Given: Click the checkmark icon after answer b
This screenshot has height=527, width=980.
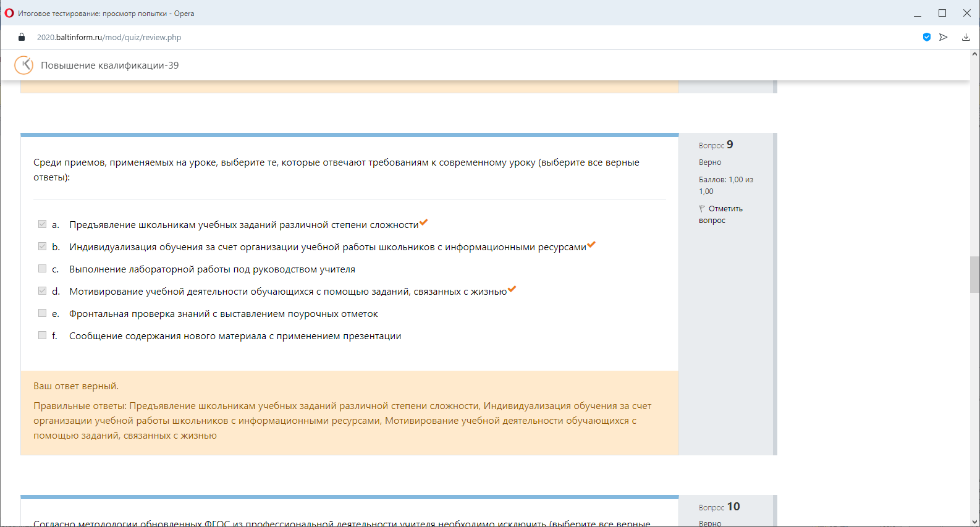Looking at the screenshot, I should click(x=591, y=245).
